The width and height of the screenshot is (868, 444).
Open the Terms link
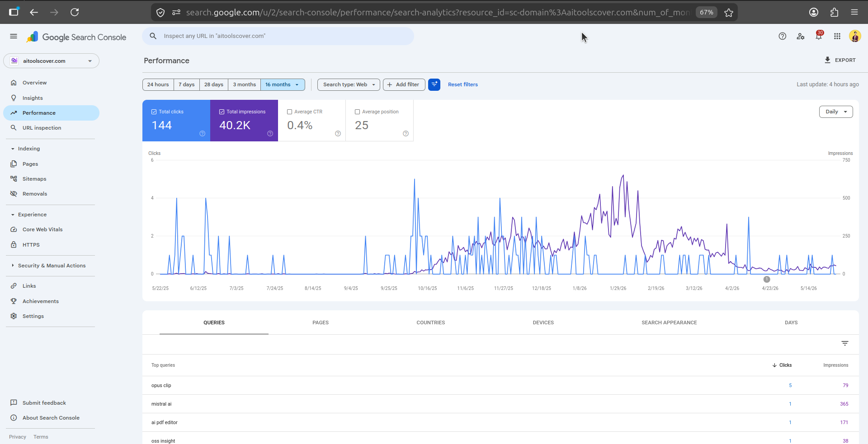pyautogui.click(x=41, y=437)
